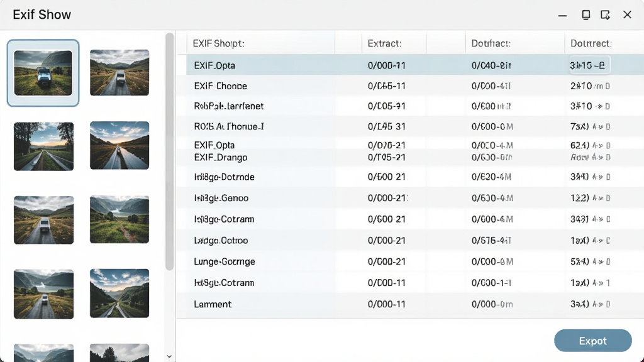The width and height of the screenshot is (644, 362).
Task: Select the highlighted jeep thumbnail in first row
Action: pyautogui.click(x=43, y=73)
